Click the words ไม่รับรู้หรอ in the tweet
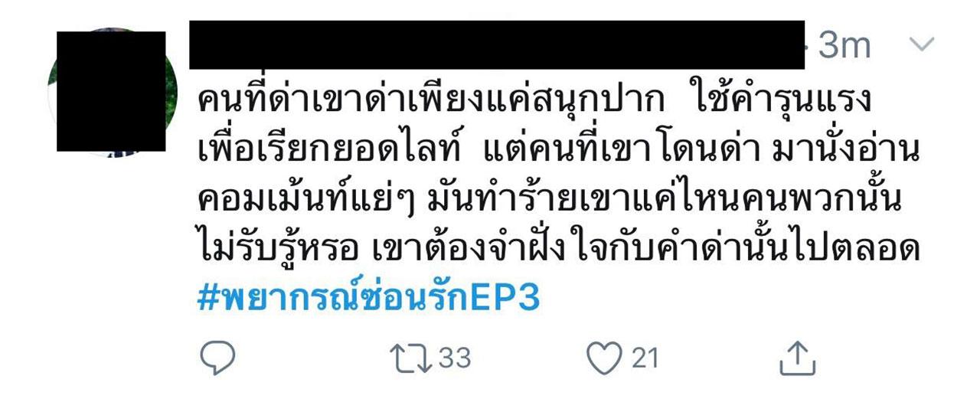The height and width of the screenshot is (399, 980). point(279,250)
